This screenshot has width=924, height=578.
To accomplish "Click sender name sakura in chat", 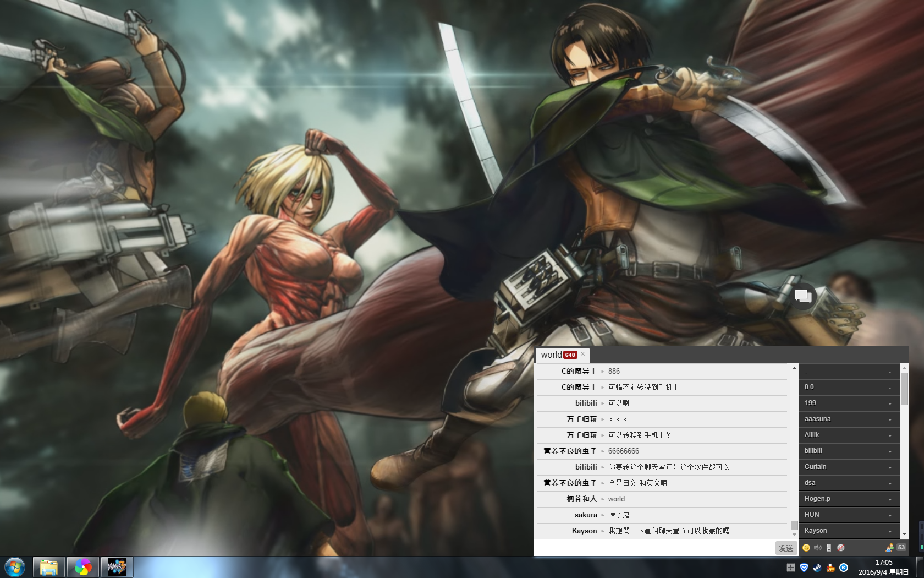I will (586, 515).
